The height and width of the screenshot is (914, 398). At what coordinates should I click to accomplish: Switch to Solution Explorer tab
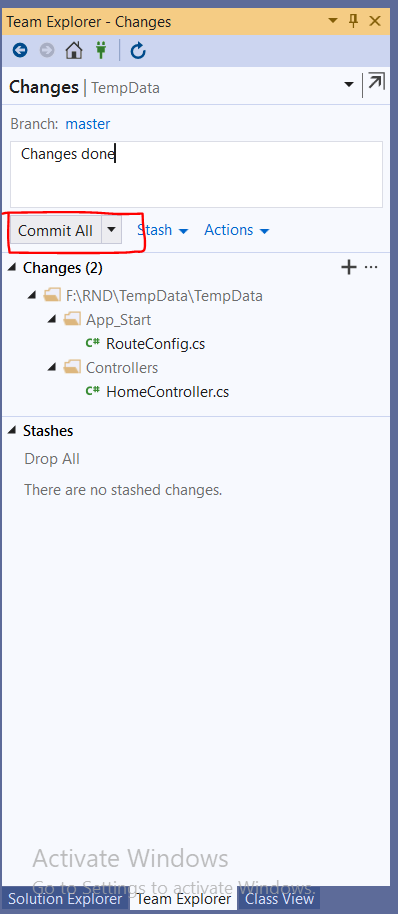click(65, 899)
